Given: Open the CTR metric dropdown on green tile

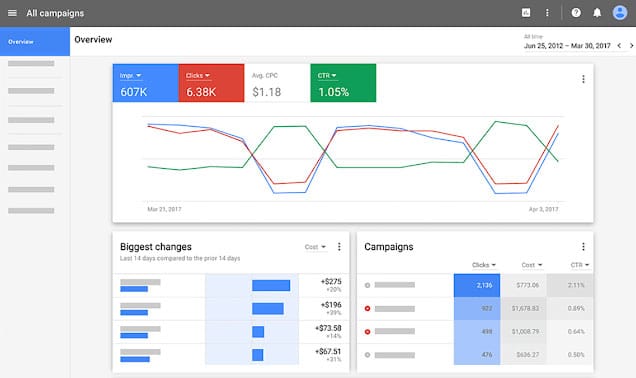Looking at the screenshot, I should point(327,76).
